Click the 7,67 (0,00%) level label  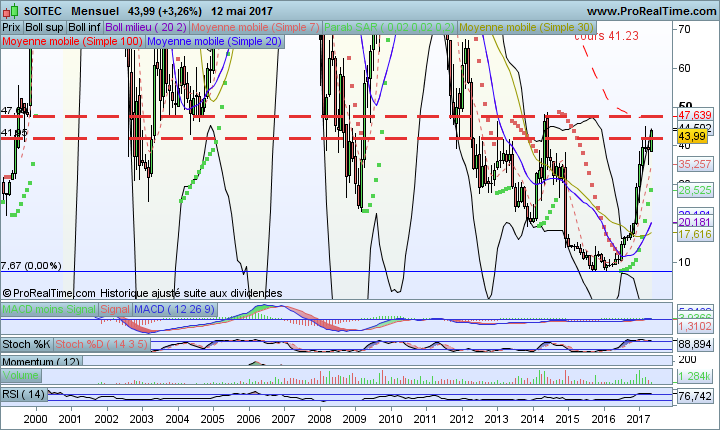tap(31, 266)
